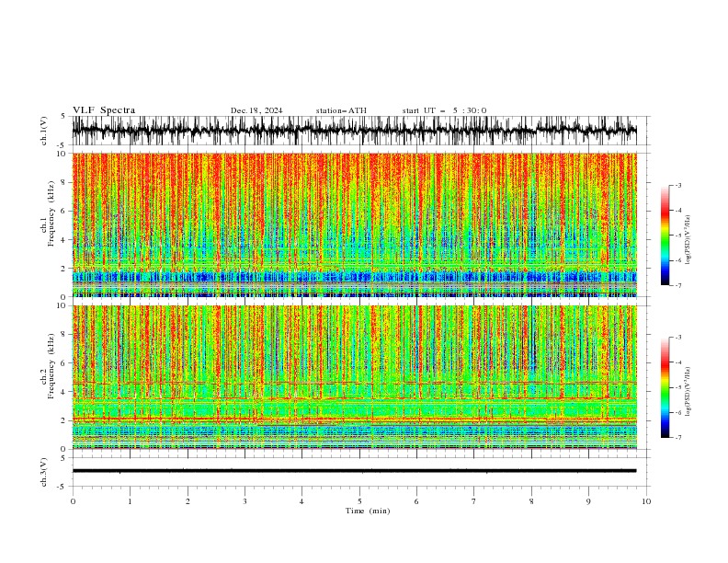Click the "Time (min)" axis label
The height and width of the screenshot is (563, 728).
(x=368, y=511)
